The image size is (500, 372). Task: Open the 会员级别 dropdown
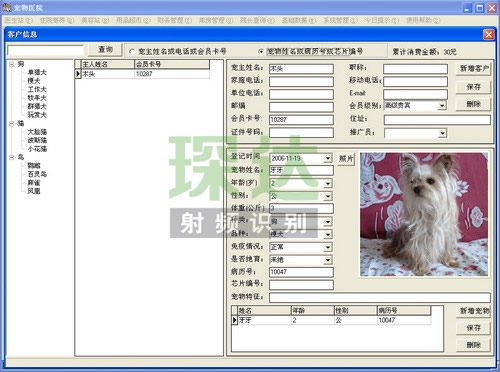coord(442,106)
